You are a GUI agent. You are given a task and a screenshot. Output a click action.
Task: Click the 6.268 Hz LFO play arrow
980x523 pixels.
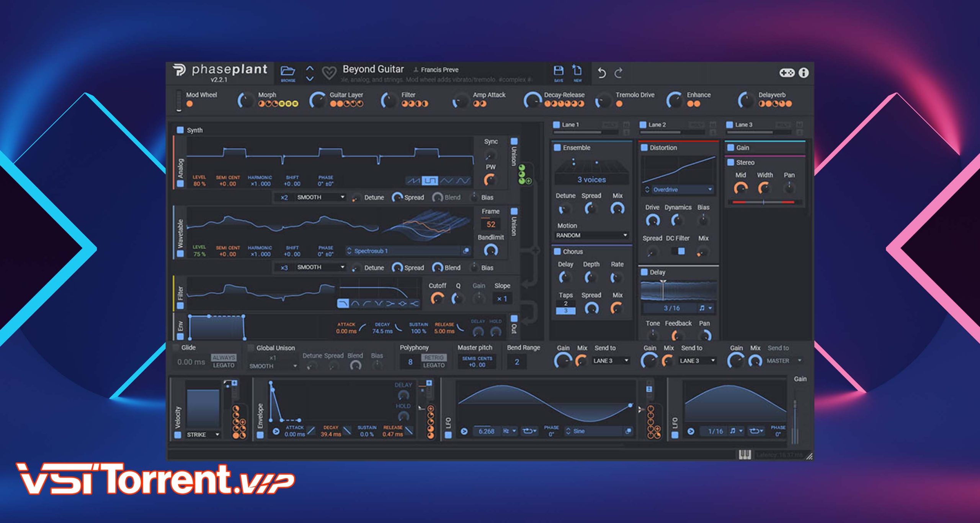pyautogui.click(x=464, y=431)
